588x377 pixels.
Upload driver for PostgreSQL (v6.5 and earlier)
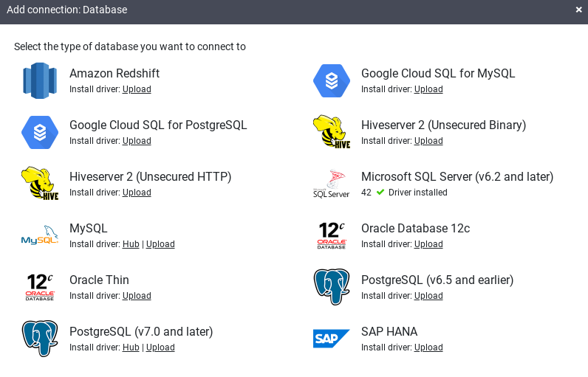tap(428, 296)
